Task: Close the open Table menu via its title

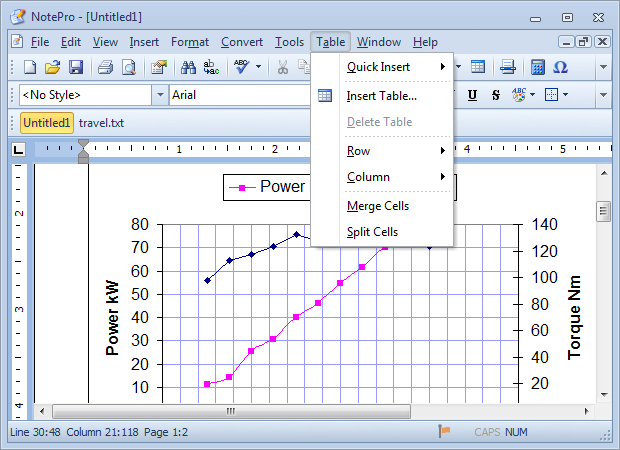Action: 331,42
